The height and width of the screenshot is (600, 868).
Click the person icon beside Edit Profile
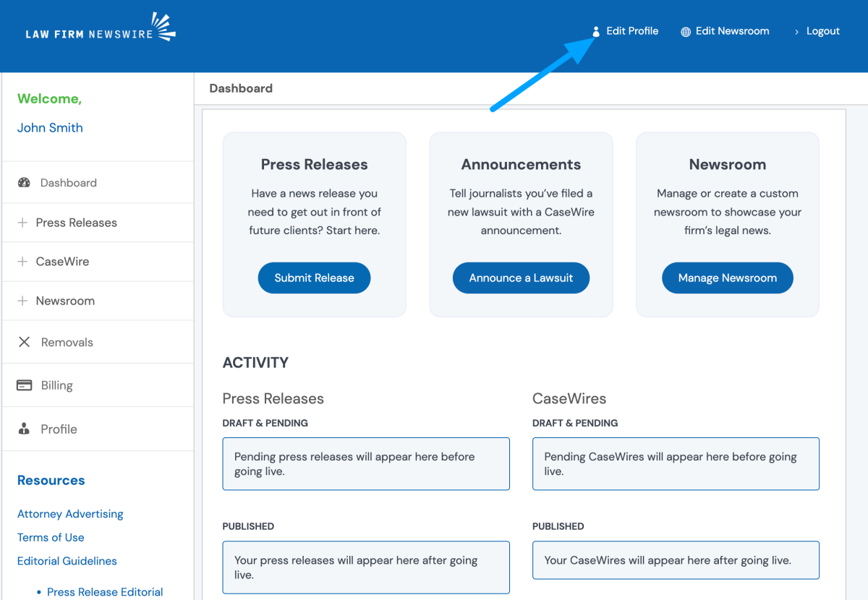pyautogui.click(x=595, y=31)
